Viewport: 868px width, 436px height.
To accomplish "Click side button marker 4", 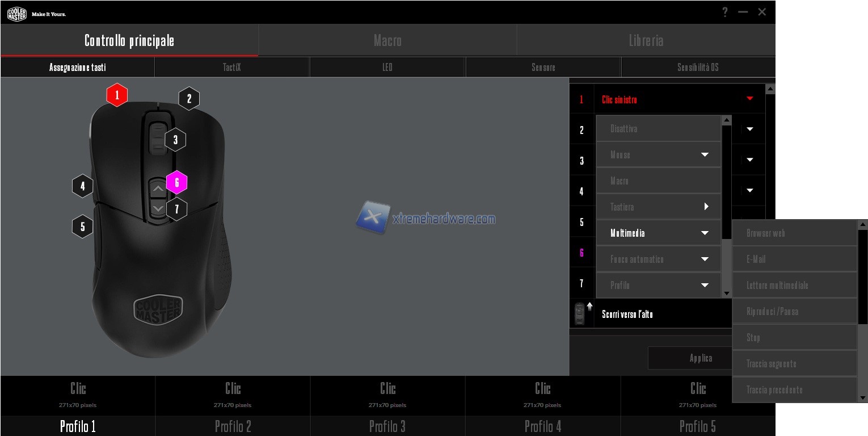I will [x=82, y=186].
